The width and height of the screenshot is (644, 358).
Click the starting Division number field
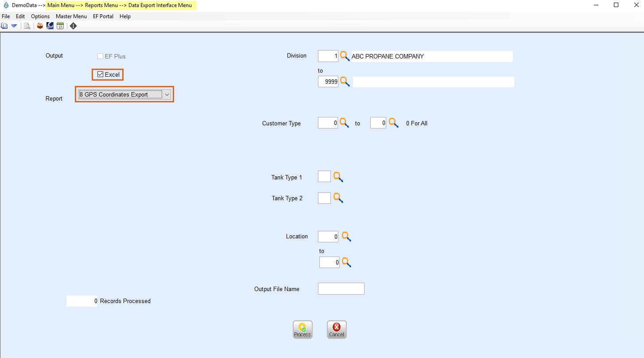click(x=328, y=56)
